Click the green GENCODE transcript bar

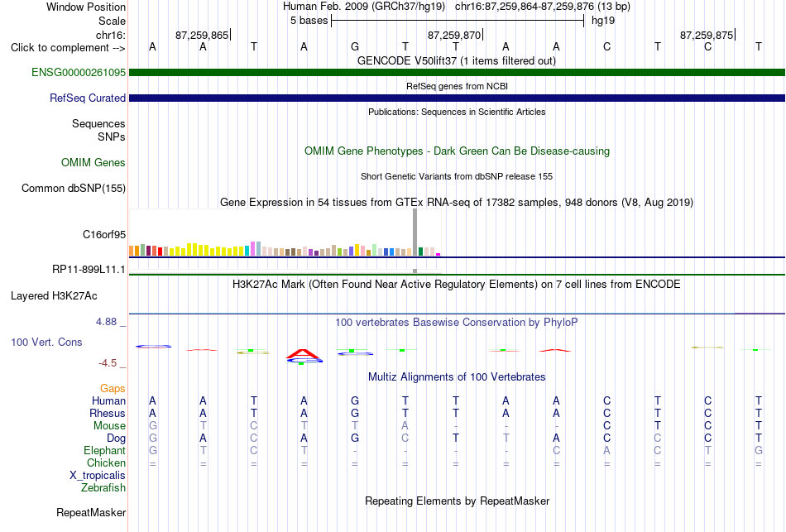(x=457, y=73)
